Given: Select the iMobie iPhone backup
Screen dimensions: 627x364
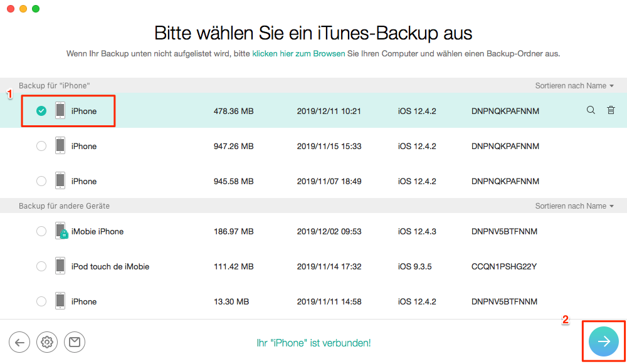Looking at the screenshot, I should (x=41, y=231).
